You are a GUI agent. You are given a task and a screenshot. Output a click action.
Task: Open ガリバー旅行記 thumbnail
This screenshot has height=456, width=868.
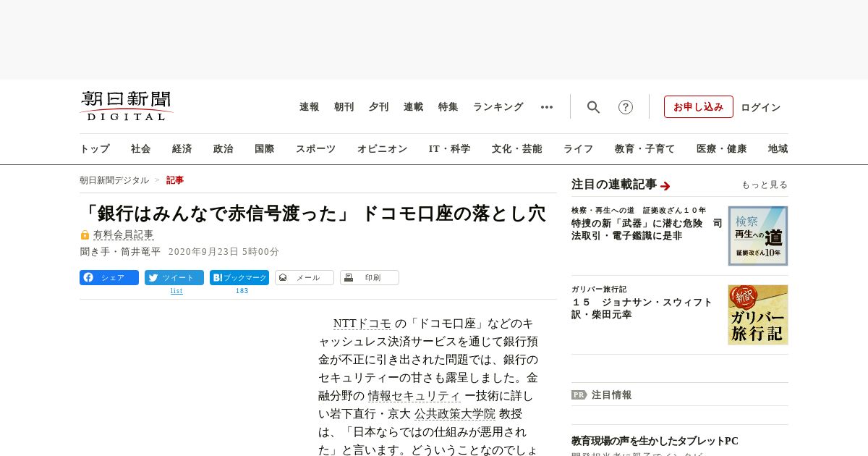point(758,315)
